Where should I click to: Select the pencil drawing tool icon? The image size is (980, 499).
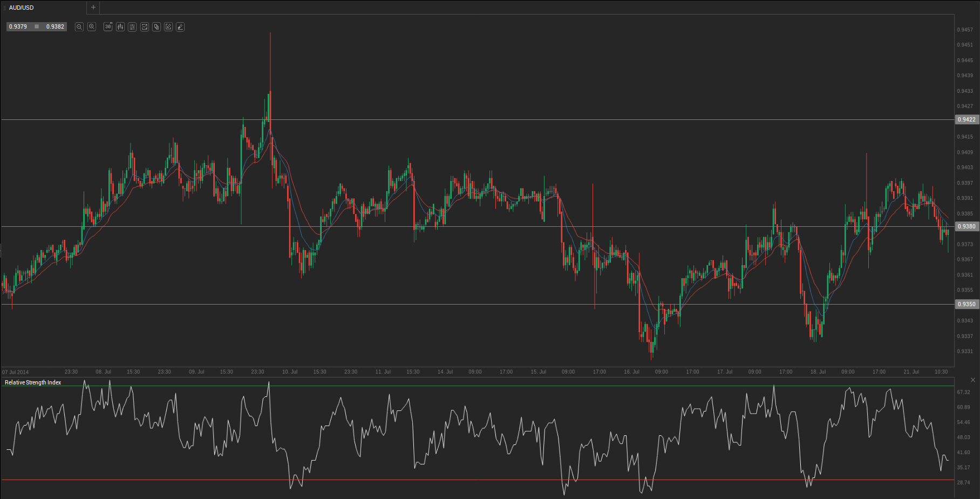tap(180, 27)
